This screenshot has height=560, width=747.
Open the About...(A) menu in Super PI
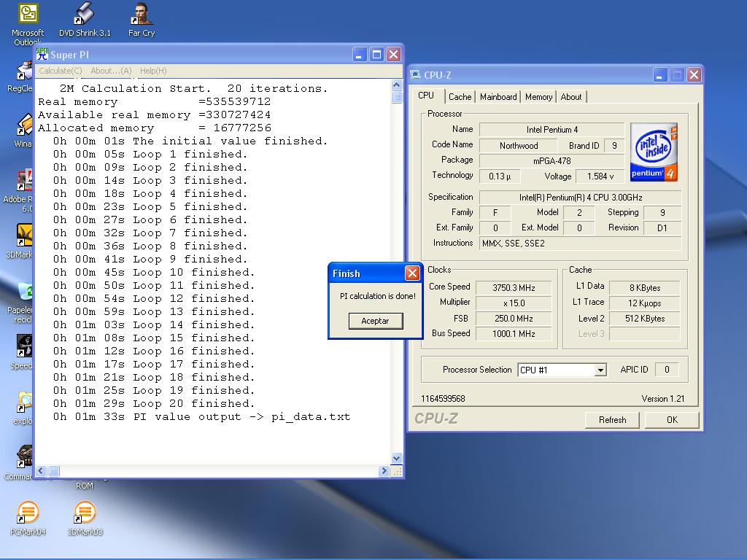point(111,71)
